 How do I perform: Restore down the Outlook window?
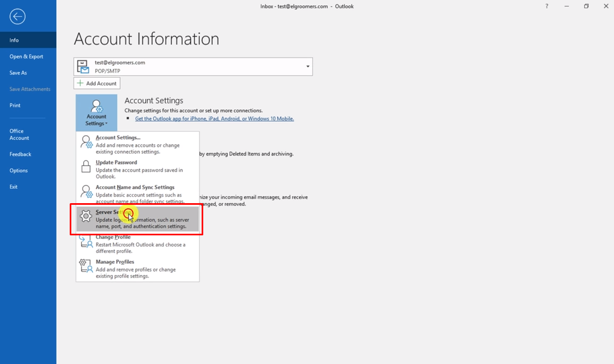(586, 6)
